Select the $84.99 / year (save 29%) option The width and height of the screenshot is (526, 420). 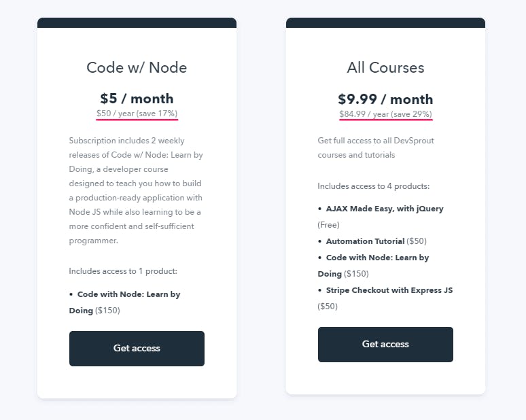click(385, 114)
